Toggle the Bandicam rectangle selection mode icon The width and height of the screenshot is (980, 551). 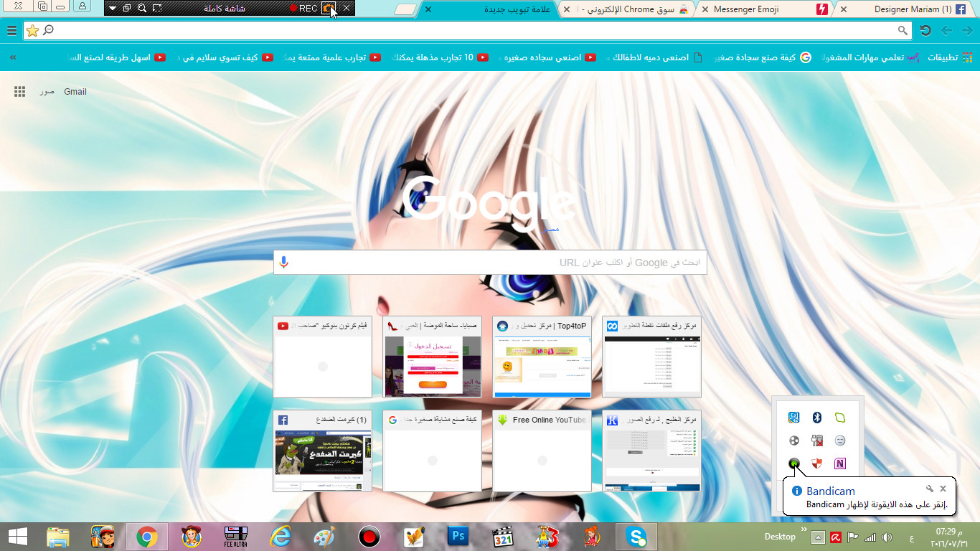tap(157, 8)
